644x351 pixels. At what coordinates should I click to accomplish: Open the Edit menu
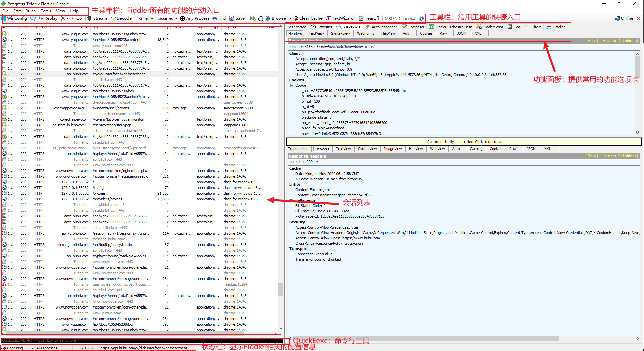pos(17,11)
